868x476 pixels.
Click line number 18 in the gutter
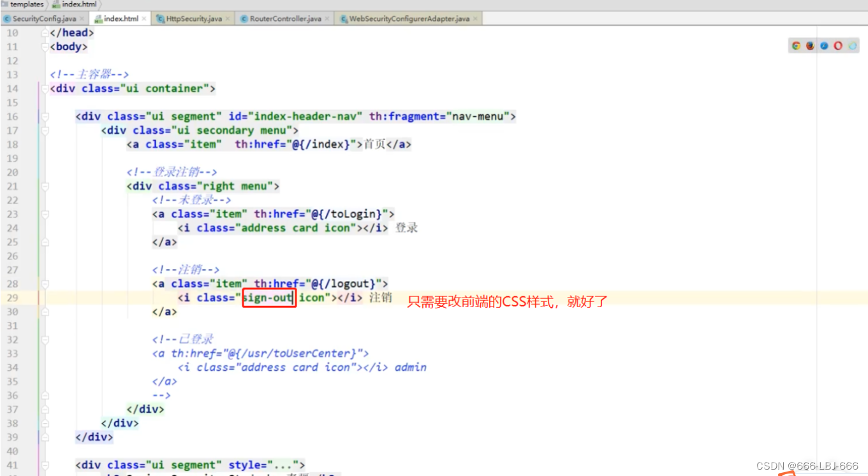(12, 144)
